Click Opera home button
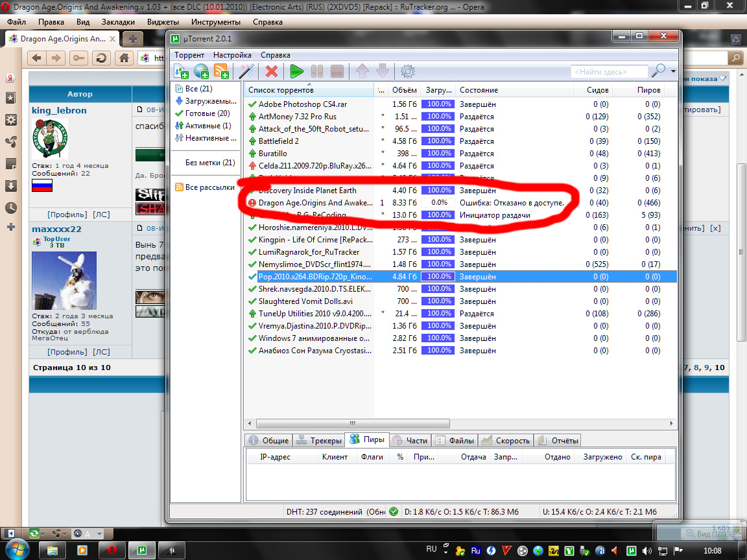 124,58
